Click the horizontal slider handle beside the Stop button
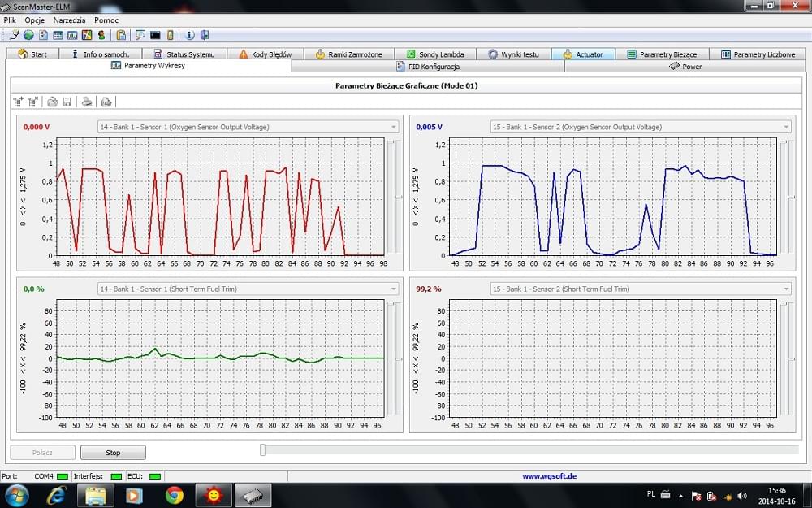The width and height of the screenshot is (812, 508). [262, 449]
